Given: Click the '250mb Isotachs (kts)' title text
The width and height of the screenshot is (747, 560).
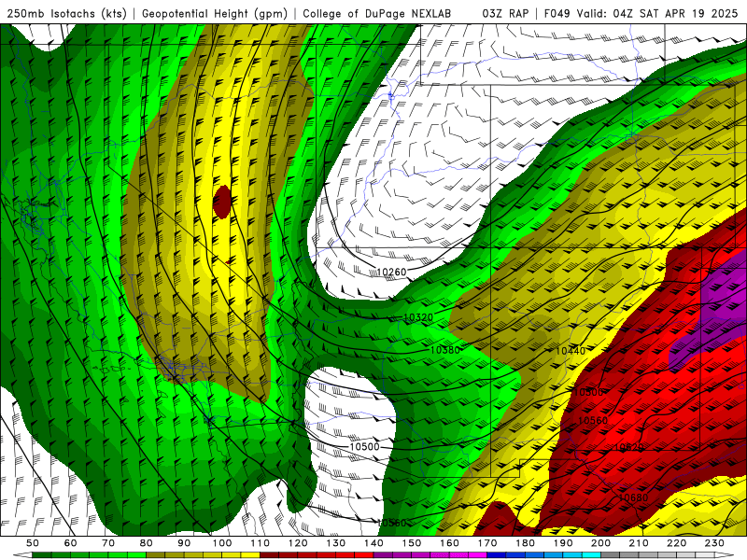Looking at the screenshot, I should [x=66, y=13].
